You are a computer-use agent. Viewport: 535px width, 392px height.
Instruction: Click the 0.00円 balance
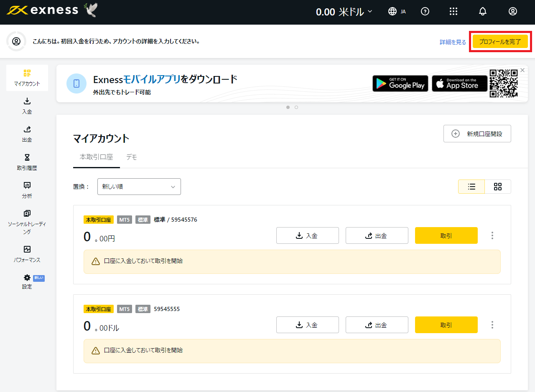tap(99, 237)
